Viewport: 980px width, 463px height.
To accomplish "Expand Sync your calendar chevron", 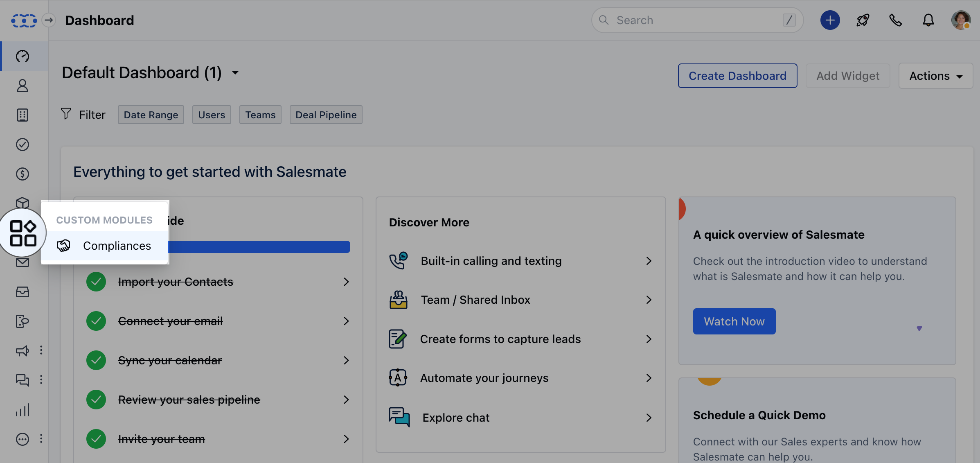I will click(x=346, y=360).
